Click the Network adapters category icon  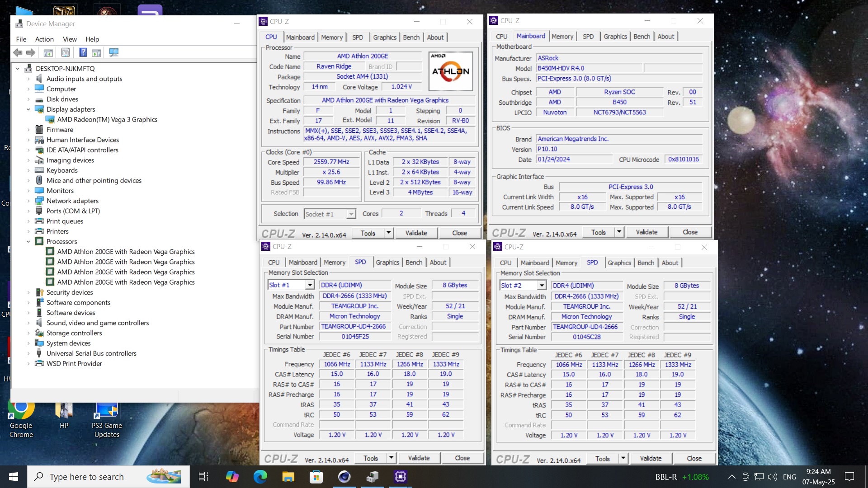click(39, 201)
